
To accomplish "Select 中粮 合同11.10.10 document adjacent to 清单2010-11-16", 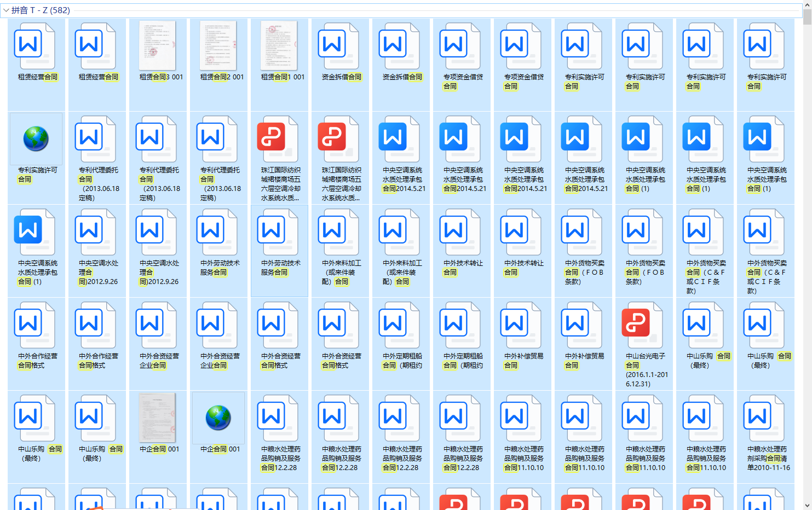I will click(696, 418).
